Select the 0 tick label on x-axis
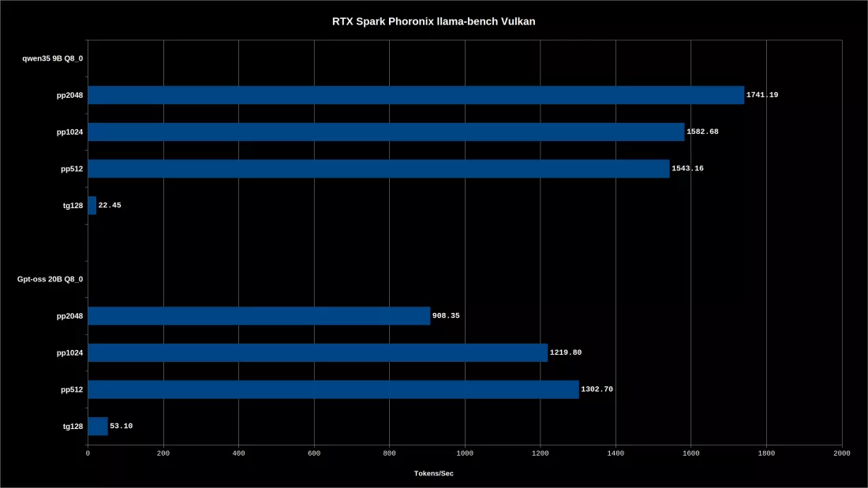868x488 pixels. click(88, 453)
